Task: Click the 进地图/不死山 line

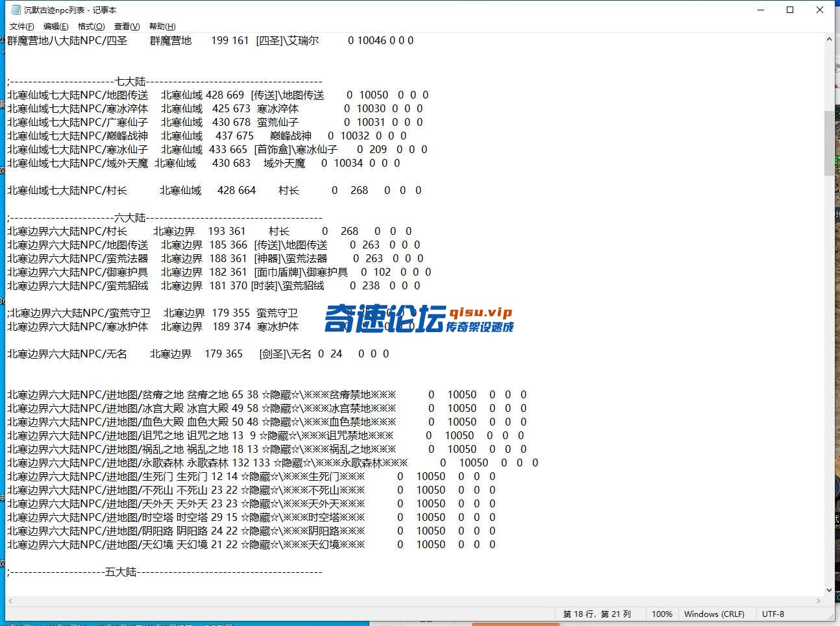Action: (x=251, y=490)
